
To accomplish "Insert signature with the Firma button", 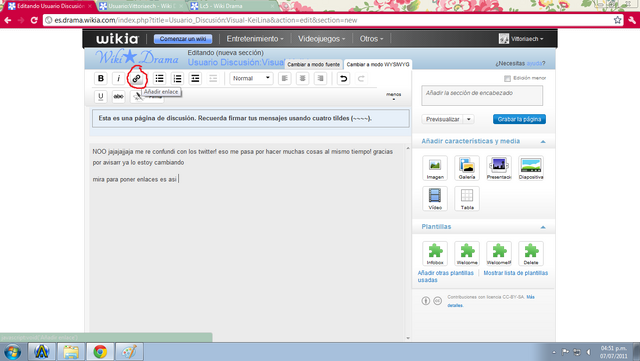I will pyautogui.click(x=147, y=97).
